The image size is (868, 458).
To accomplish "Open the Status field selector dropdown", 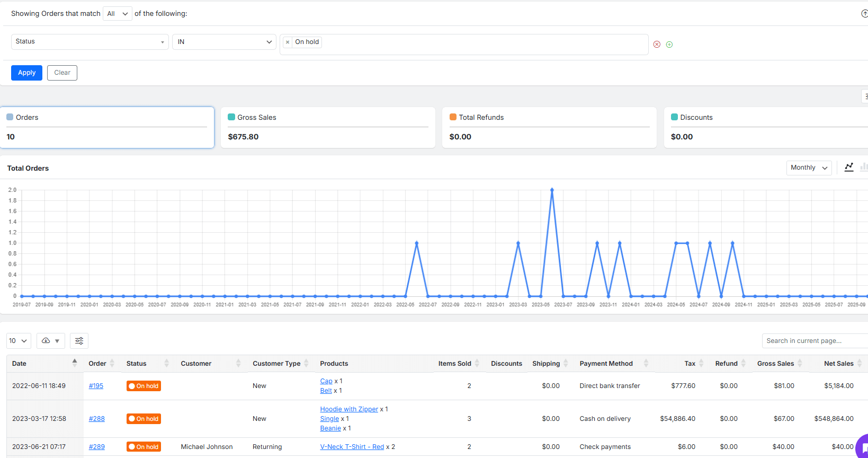I will pos(90,42).
